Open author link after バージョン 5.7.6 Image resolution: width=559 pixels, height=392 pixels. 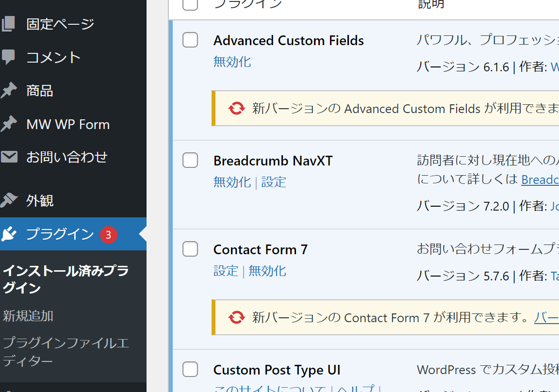pyautogui.click(x=555, y=276)
